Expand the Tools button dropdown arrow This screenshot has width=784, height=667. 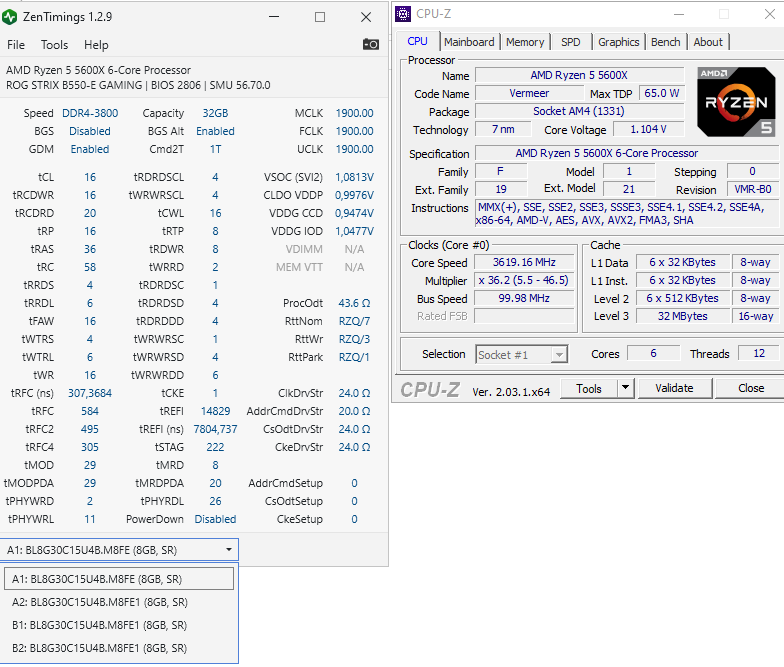click(626, 388)
